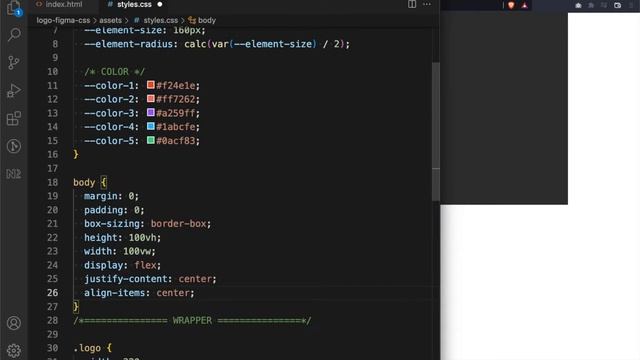Open the Search view icon

(x=14, y=35)
